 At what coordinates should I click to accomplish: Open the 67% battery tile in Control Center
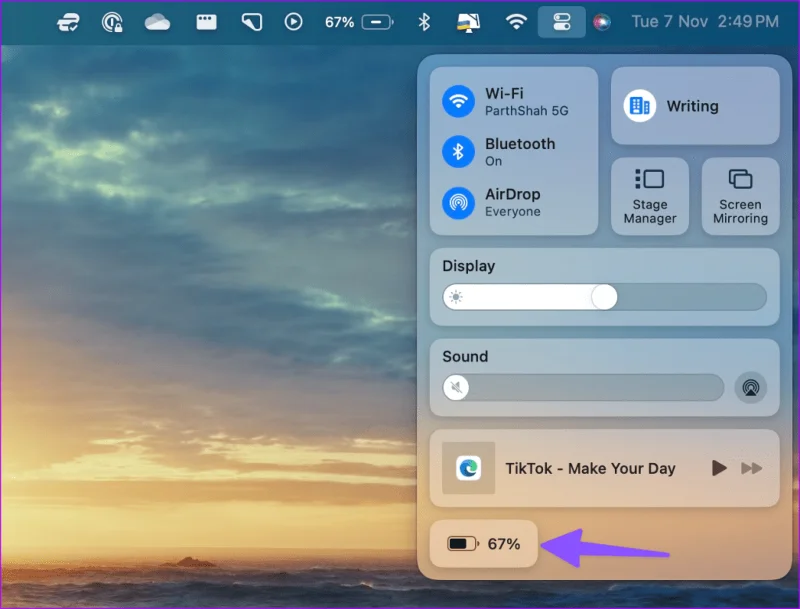484,544
